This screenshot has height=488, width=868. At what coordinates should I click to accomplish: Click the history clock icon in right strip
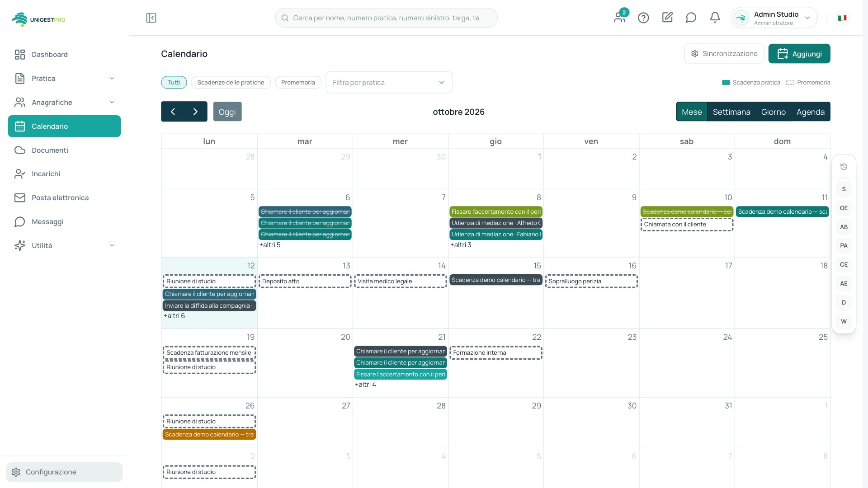(844, 167)
